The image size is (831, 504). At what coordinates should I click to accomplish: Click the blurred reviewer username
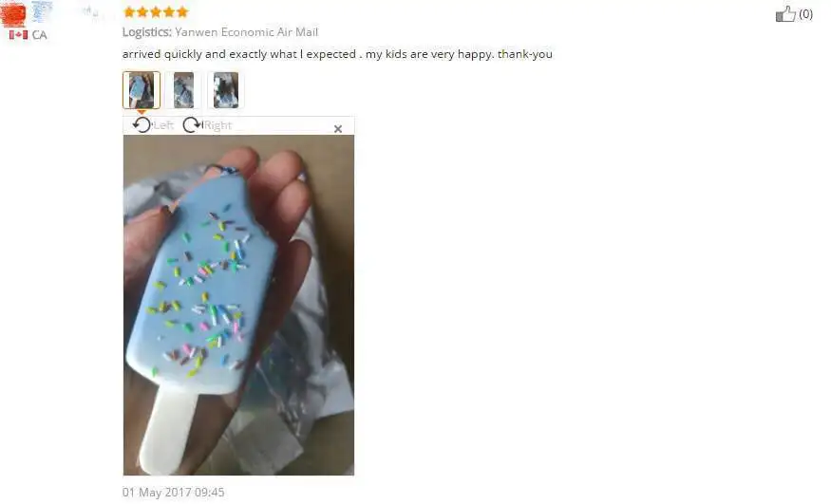[66, 11]
